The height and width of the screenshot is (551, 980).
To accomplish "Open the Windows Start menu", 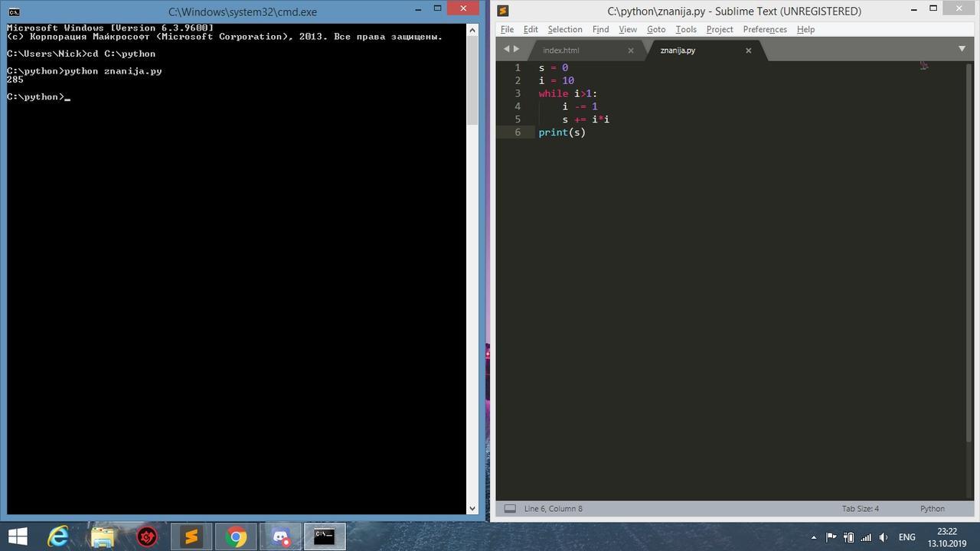I will [x=17, y=536].
